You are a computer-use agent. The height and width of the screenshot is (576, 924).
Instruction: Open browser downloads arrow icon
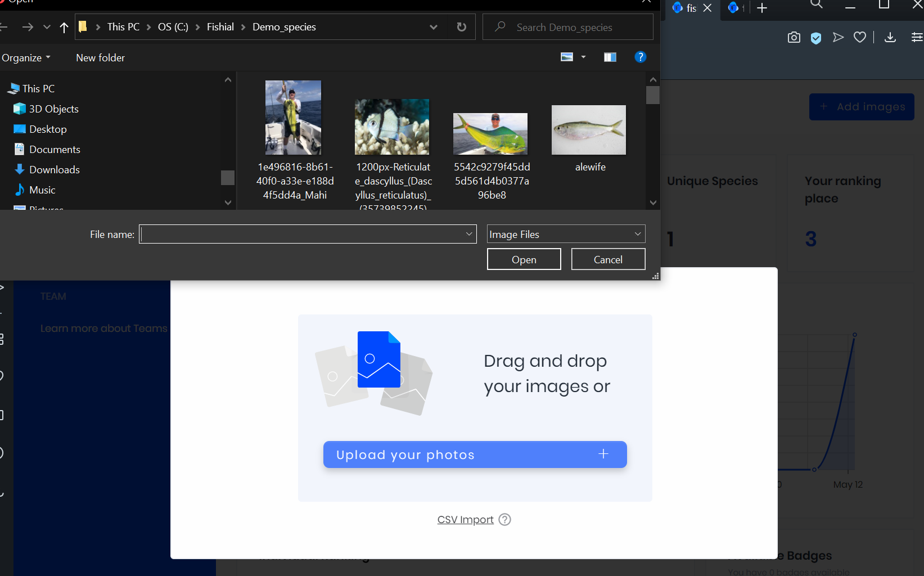tap(890, 38)
